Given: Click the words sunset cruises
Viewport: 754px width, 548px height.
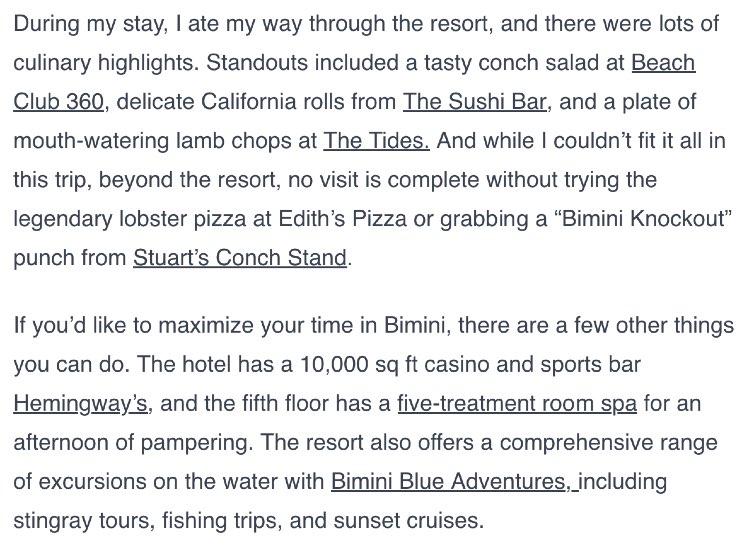Looking at the screenshot, I should 408,521.
